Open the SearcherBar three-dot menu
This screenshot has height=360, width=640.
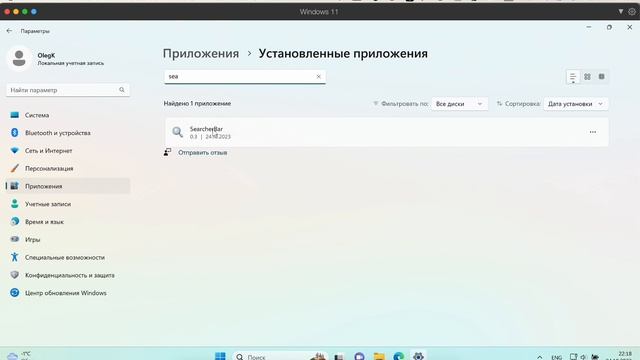click(593, 132)
